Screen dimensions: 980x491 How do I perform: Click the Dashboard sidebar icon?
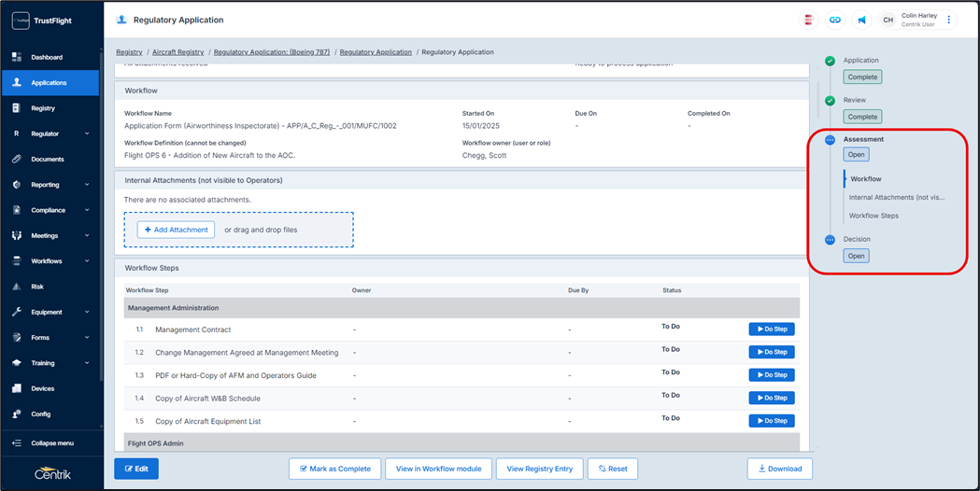click(17, 57)
